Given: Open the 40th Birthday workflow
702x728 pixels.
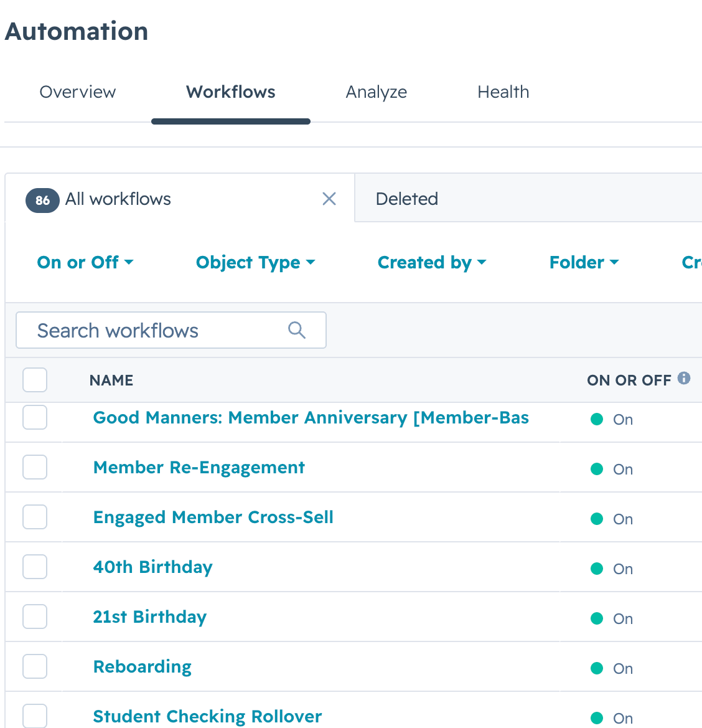Looking at the screenshot, I should click(152, 567).
